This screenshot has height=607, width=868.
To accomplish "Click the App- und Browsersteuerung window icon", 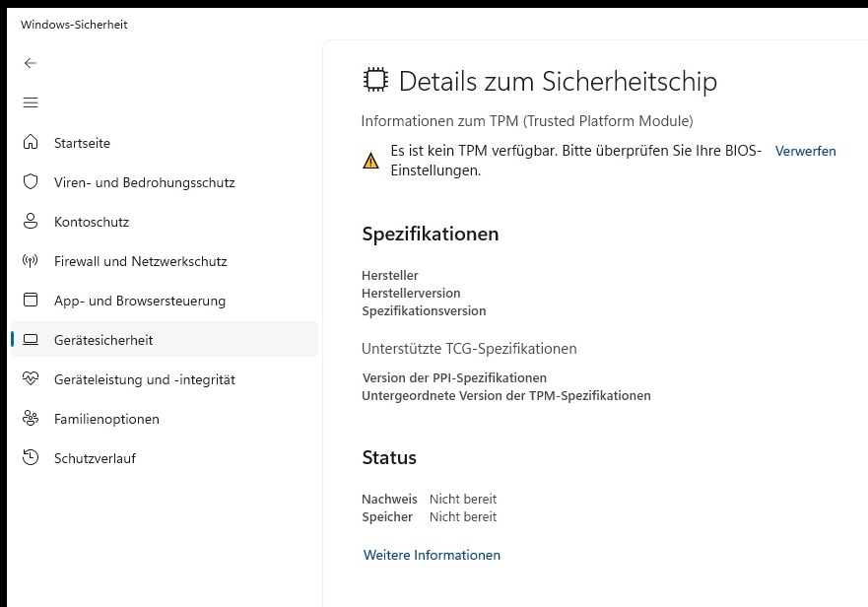I will tap(31, 301).
